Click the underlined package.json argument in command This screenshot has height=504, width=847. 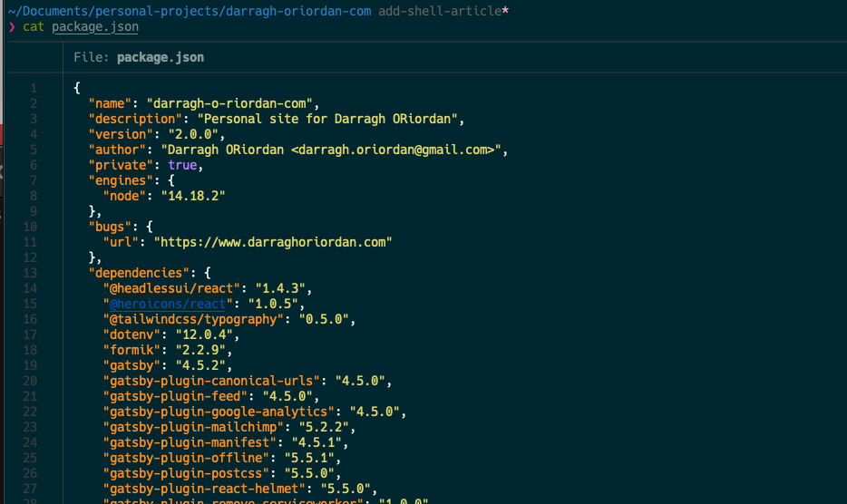click(x=95, y=27)
